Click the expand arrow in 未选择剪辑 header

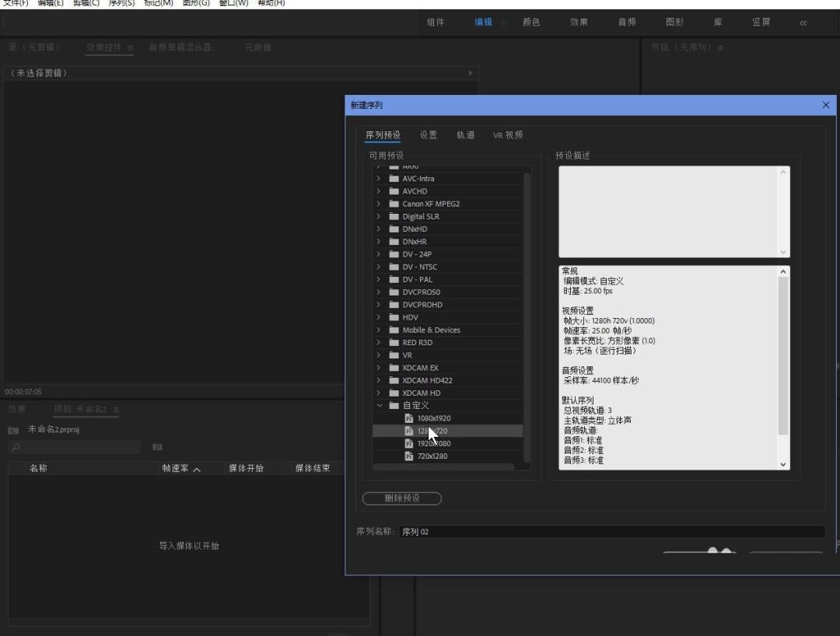(471, 73)
